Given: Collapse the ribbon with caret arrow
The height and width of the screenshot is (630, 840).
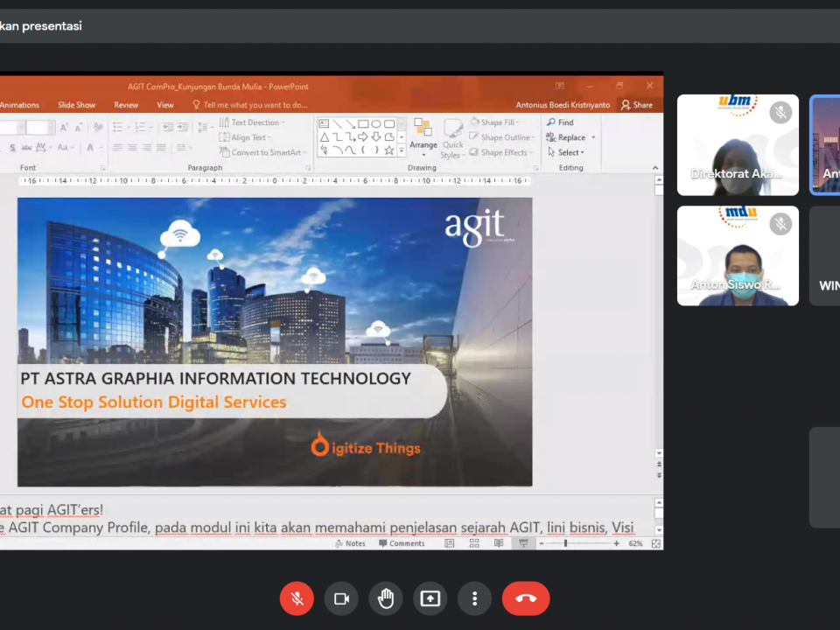Looking at the screenshot, I should 655,168.
